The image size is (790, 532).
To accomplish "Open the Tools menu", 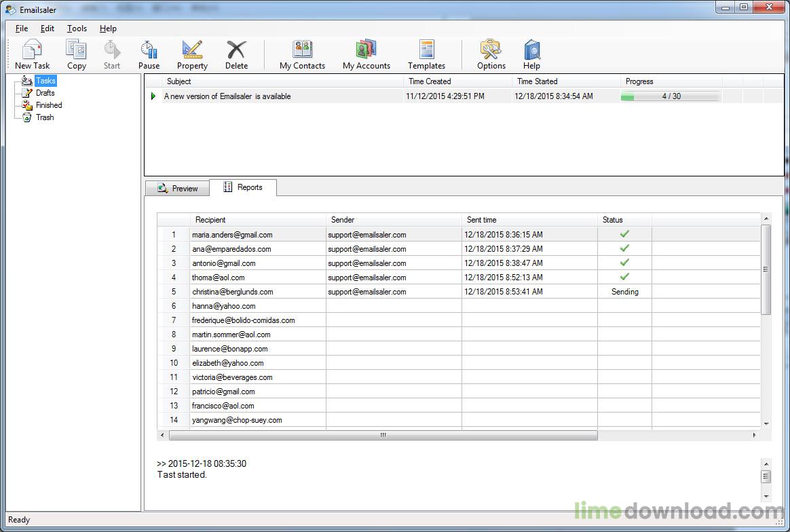I will pos(77,28).
